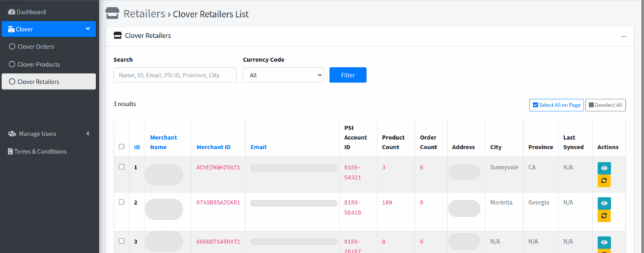Viewport: 644px width, 253px height.
Task: Click circle icon beside Clover Products
Action: [12, 64]
